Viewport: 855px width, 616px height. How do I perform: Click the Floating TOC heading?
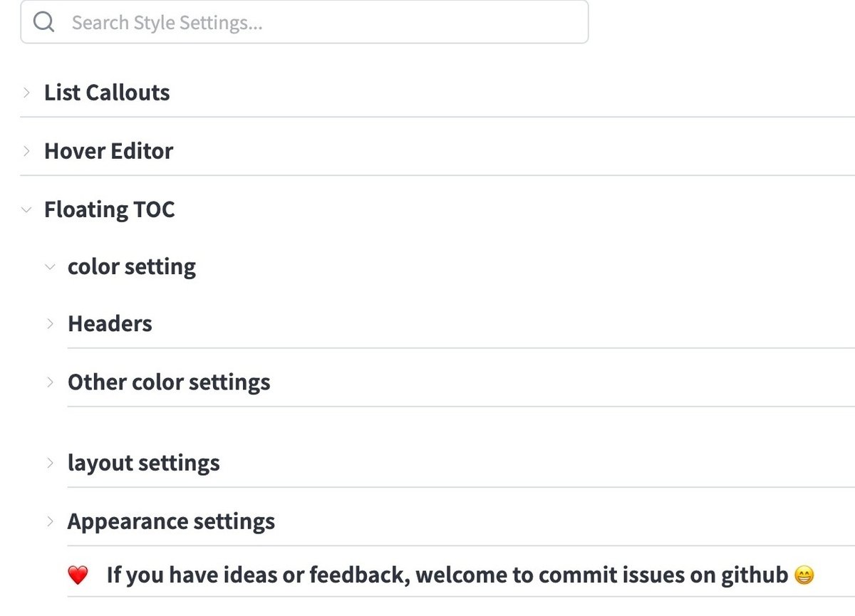pos(109,209)
